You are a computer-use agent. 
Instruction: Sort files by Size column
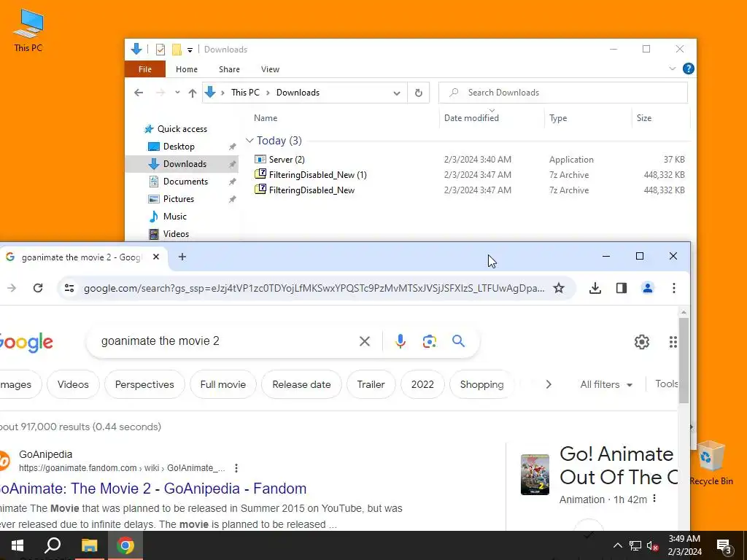pyautogui.click(x=644, y=118)
